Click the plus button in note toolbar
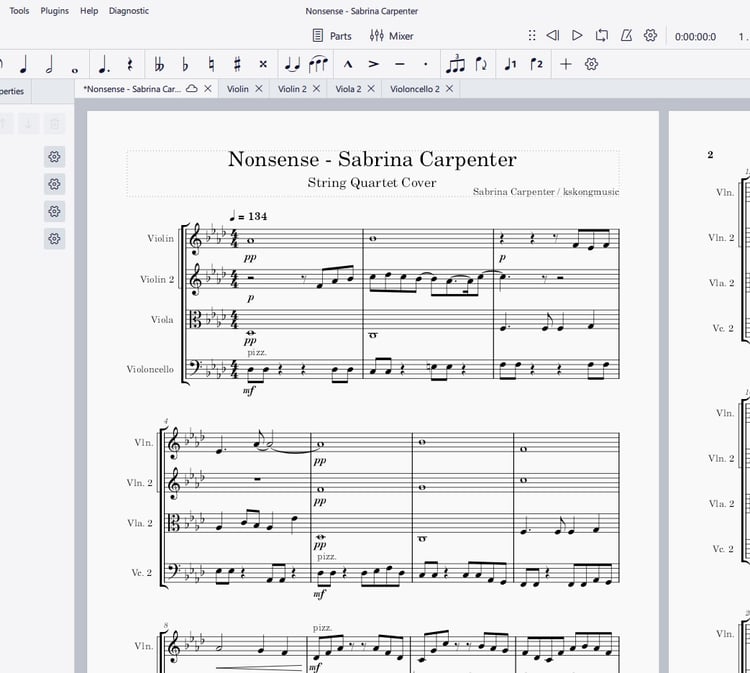 (x=566, y=64)
